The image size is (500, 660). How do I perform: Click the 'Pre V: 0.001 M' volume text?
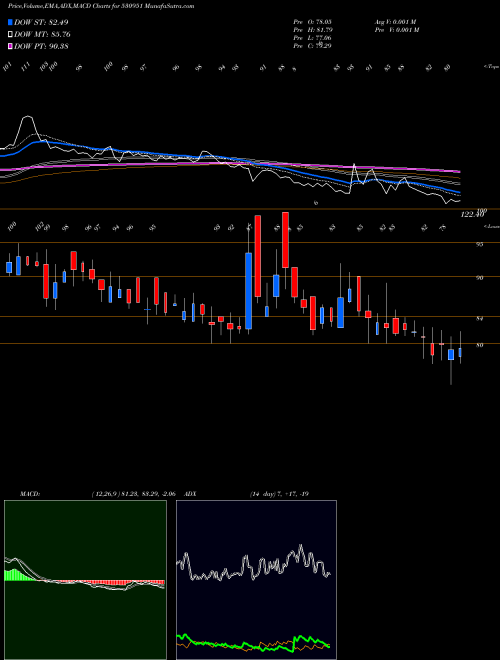coord(398,30)
